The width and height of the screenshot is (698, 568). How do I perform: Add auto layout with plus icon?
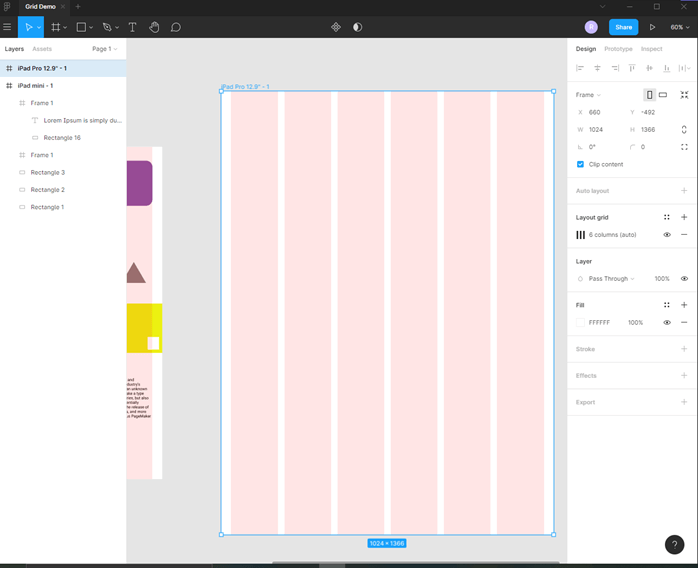(684, 191)
